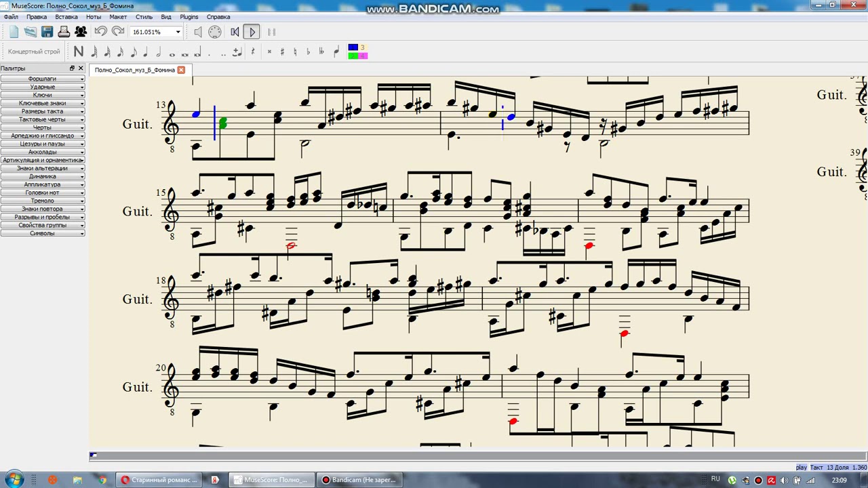The width and height of the screenshot is (868, 488).
Task: Flip the note stem direction
Action: (336, 52)
